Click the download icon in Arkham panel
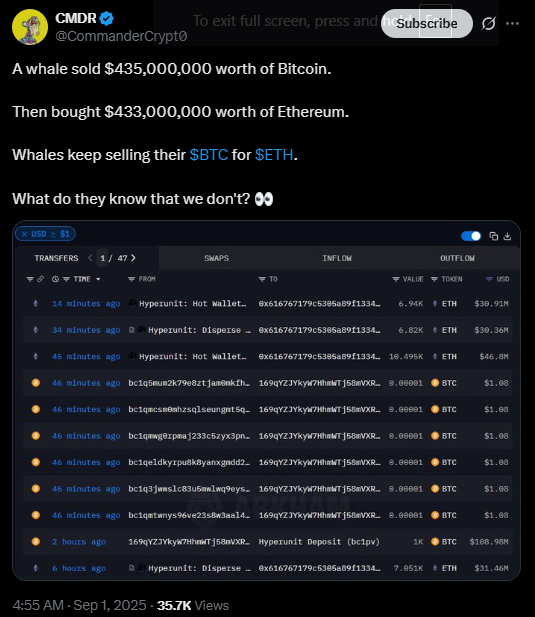Image resolution: width=535 pixels, height=617 pixels. pos(507,236)
